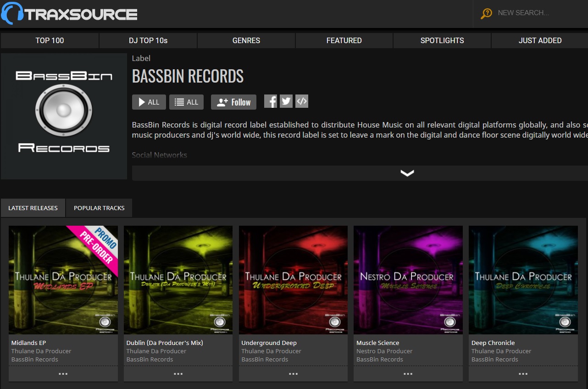Click the Social Networks heading
Viewport: 588px width, 389px height.
[x=160, y=155]
